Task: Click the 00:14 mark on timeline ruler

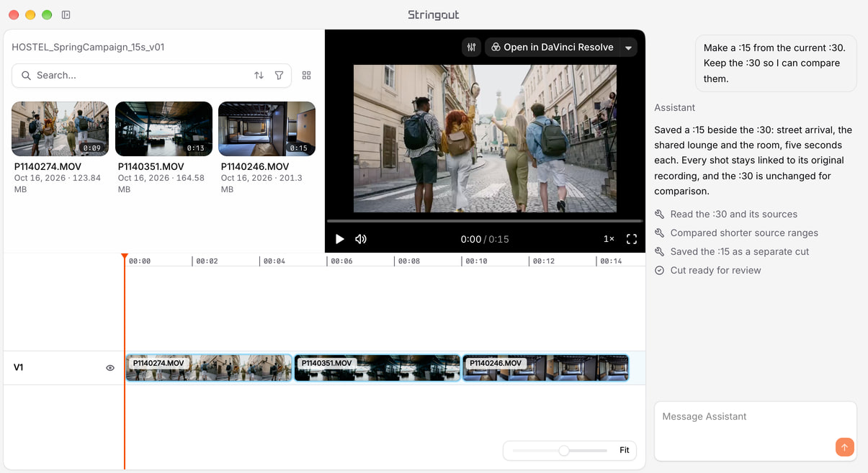Action: click(x=611, y=261)
